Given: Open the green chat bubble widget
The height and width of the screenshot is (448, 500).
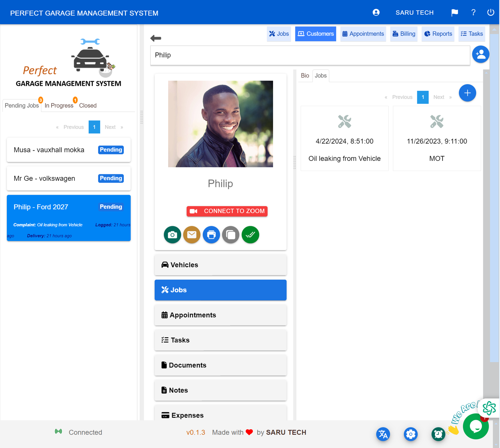Looking at the screenshot, I should 476,426.
